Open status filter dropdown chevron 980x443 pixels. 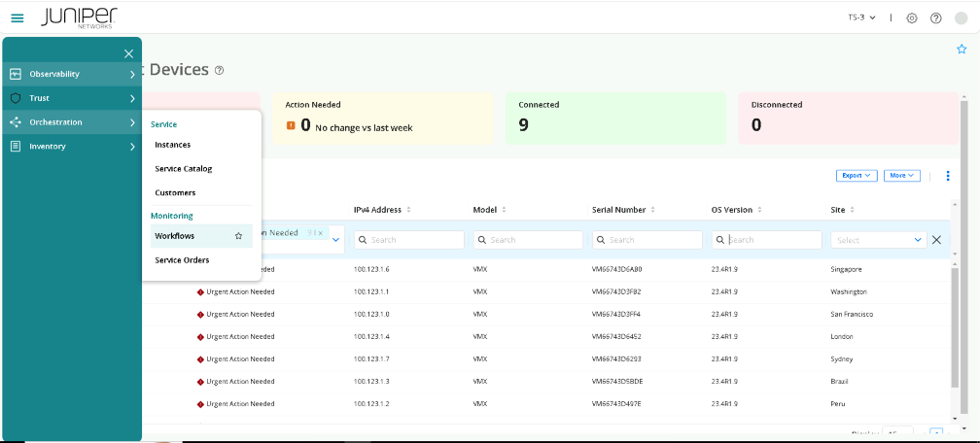point(336,240)
